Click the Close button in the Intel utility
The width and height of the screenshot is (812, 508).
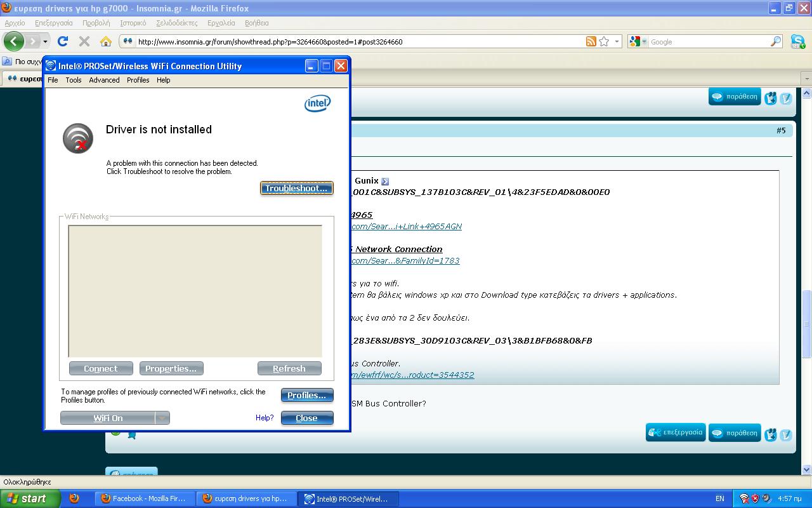tap(307, 418)
